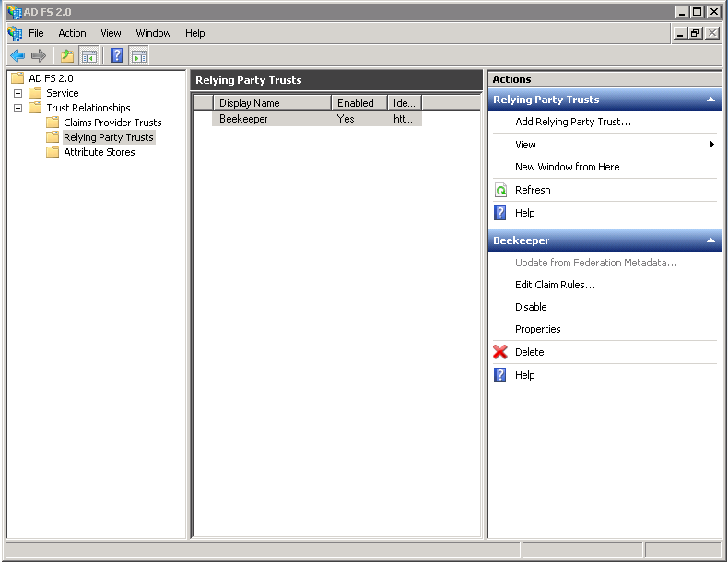Select the Trust Relationships tree item label

88,108
